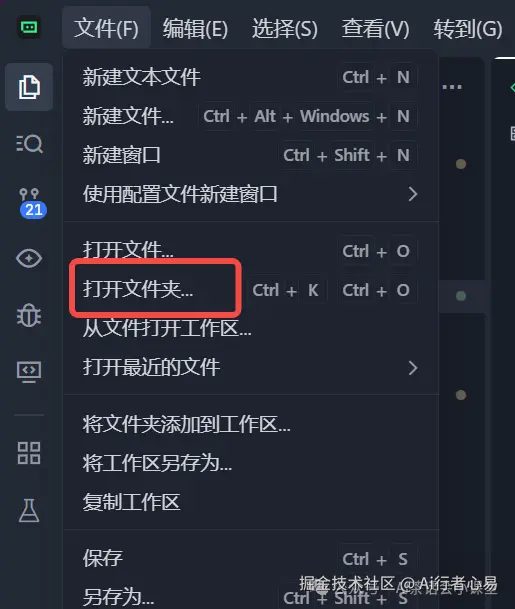515x609 pixels.
Task: Open the Run and Debug bug icon
Action: coord(29,315)
